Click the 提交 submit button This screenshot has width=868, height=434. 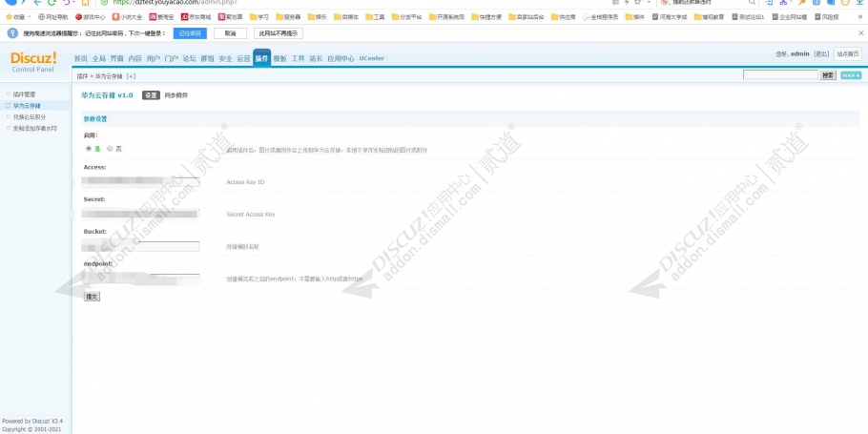coord(92,297)
